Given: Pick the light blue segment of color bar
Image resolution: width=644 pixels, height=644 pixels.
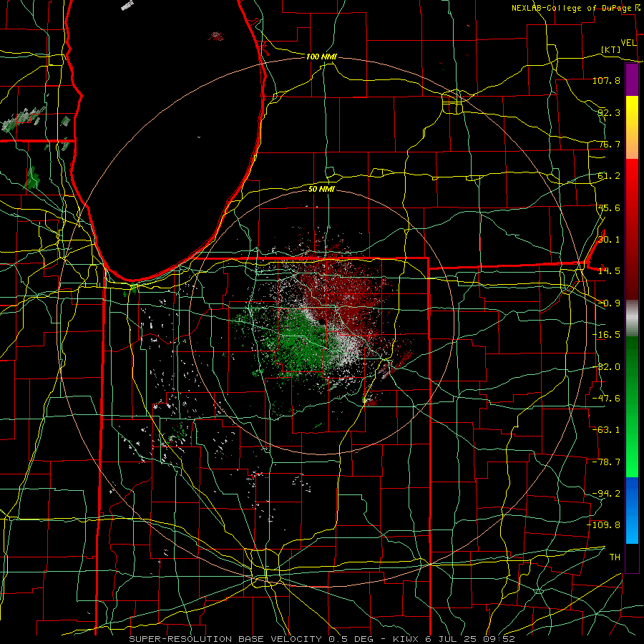Looking at the screenshot, I should 632,528.
